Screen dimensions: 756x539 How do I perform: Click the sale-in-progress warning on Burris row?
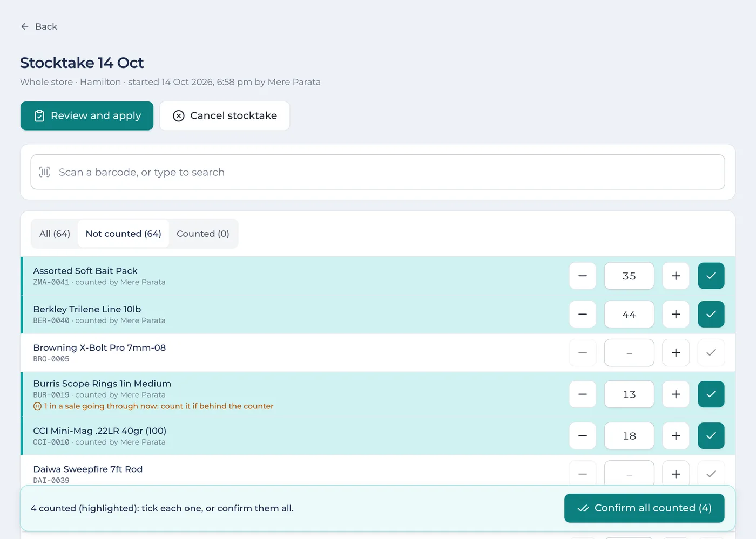click(153, 406)
